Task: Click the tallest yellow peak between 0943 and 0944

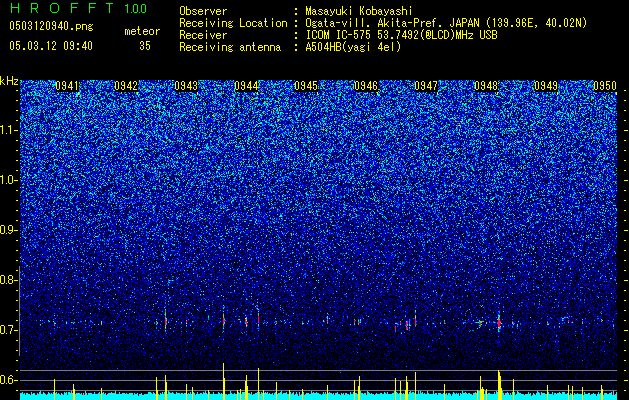Action: tap(223, 381)
